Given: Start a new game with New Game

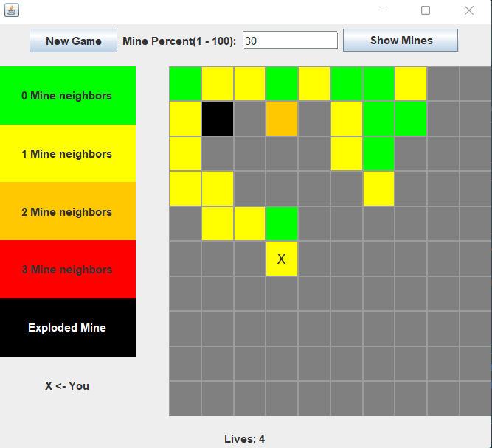Looking at the screenshot, I should (x=73, y=41).
